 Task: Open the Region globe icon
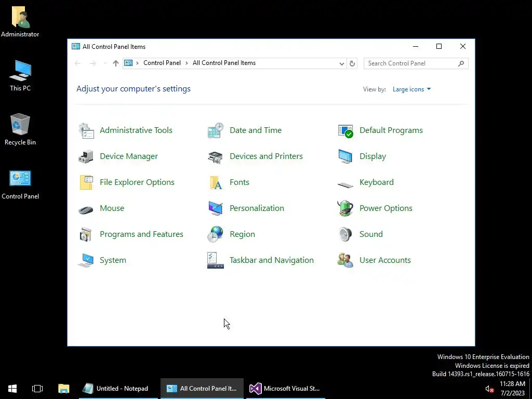pos(216,234)
